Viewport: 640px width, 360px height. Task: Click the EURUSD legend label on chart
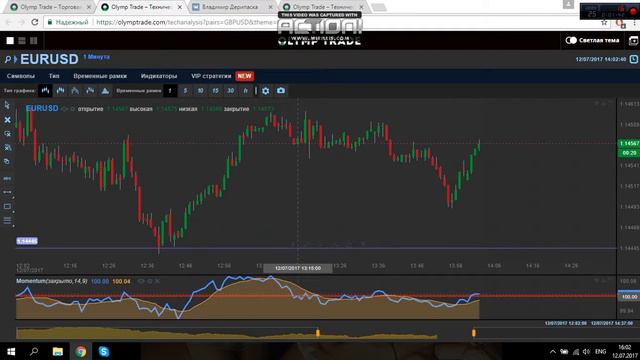42,108
